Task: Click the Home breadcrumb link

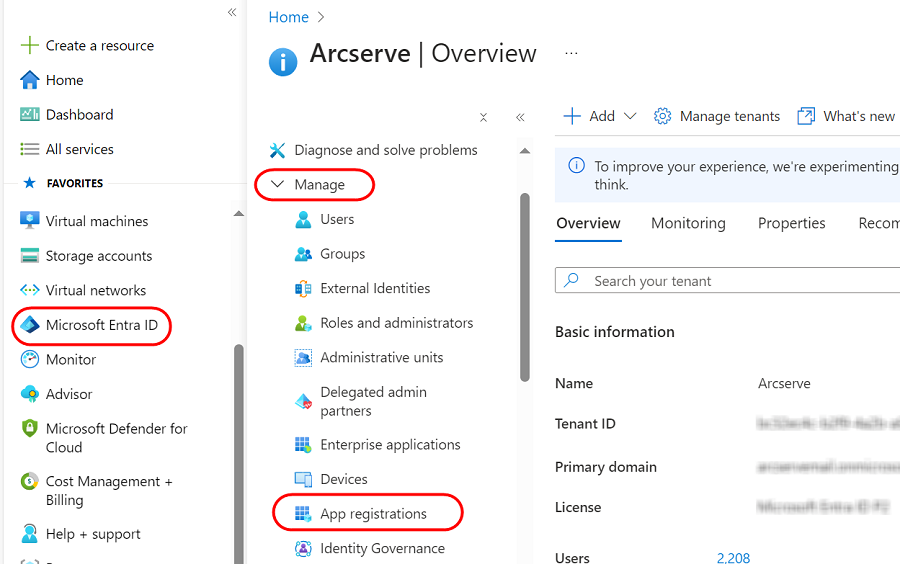Action: pyautogui.click(x=288, y=17)
